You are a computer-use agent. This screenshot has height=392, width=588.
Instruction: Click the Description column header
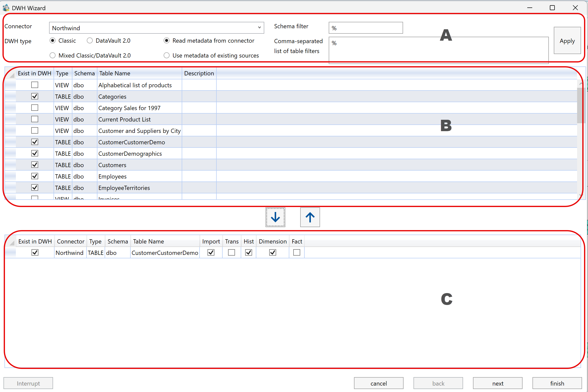pyautogui.click(x=199, y=73)
